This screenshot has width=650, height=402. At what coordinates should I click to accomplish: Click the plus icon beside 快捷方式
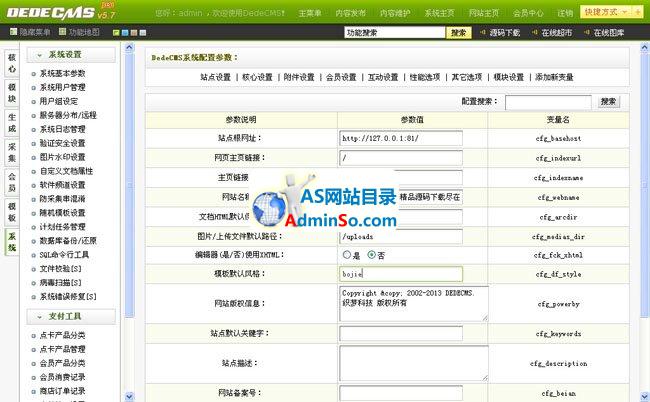tap(637, 12)
